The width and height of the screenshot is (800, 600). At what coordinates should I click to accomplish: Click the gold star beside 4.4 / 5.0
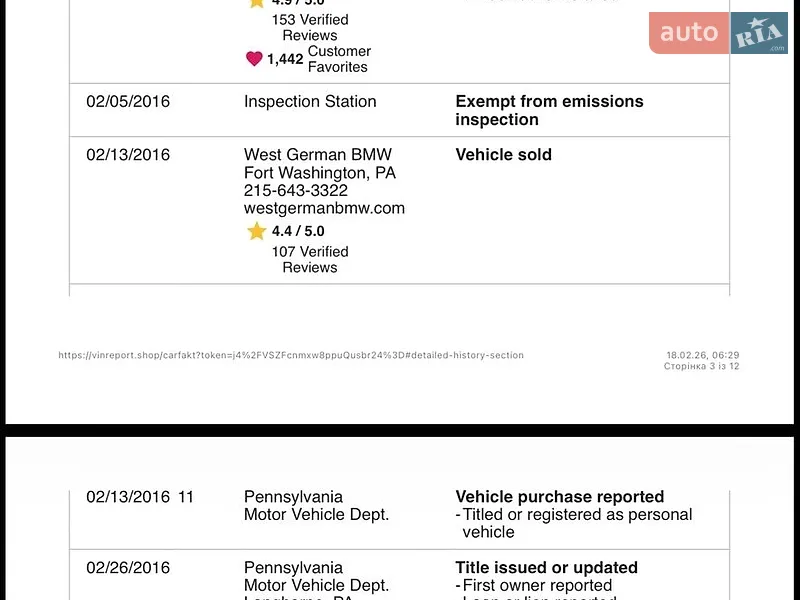257,231
